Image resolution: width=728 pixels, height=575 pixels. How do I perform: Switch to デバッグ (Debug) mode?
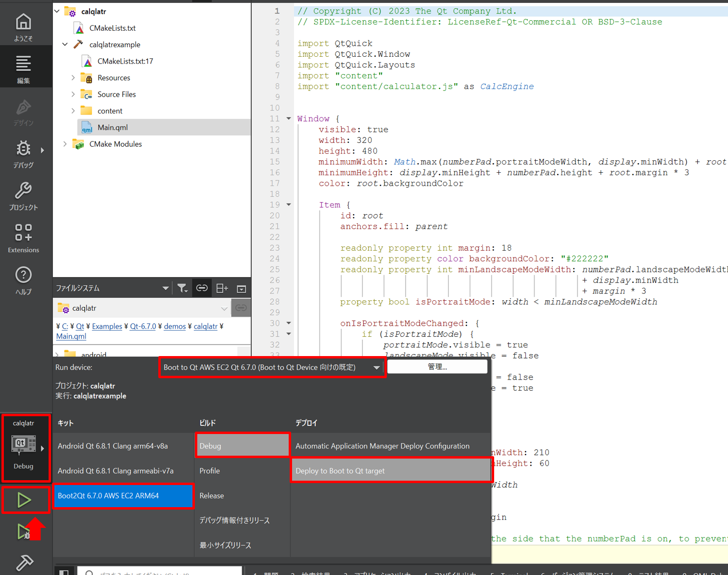[x=23, y=154]
